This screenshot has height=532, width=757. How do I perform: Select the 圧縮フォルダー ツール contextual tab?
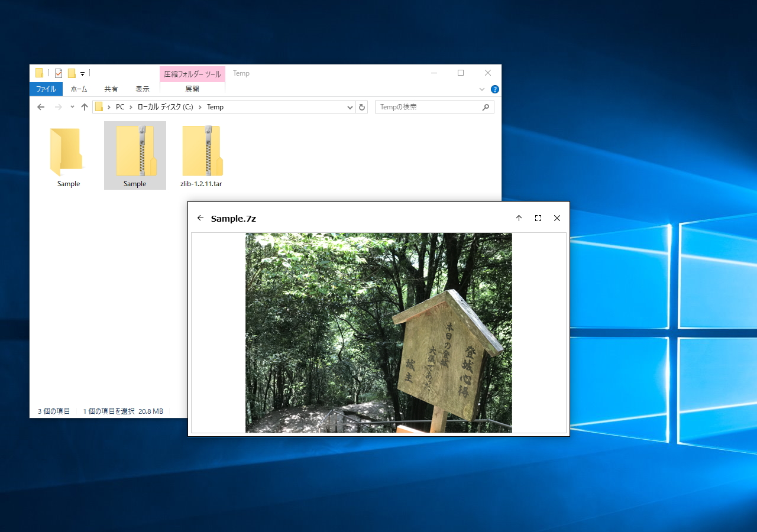192,74
